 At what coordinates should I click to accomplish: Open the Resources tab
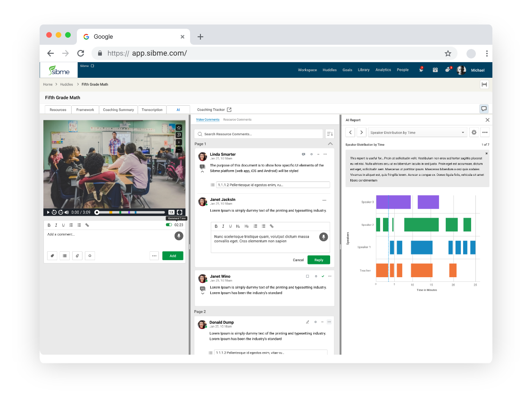click(58, 110)
